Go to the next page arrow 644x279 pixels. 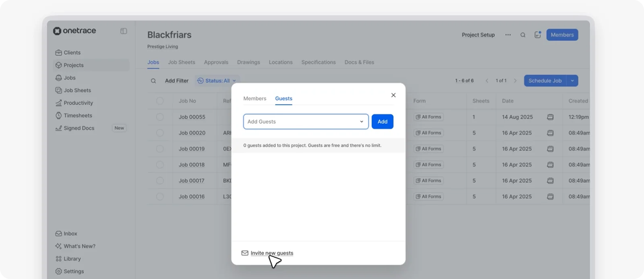tap(515, 81)
